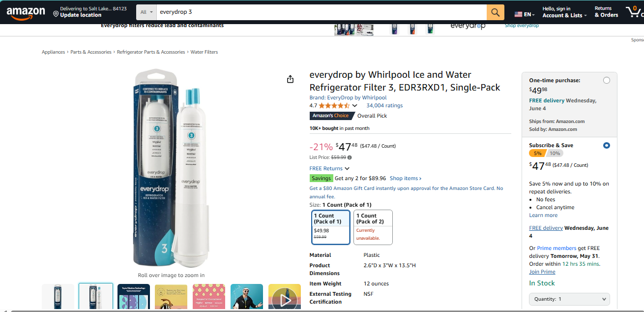Select One-time purchase radio button
Screen dimensions: 644x312
(606, 80)
